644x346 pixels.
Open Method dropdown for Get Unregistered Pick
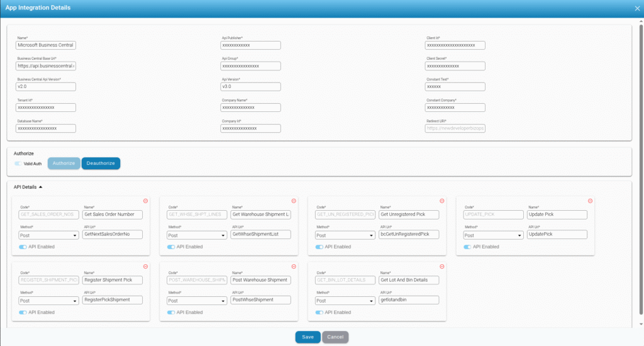[345, 235]
